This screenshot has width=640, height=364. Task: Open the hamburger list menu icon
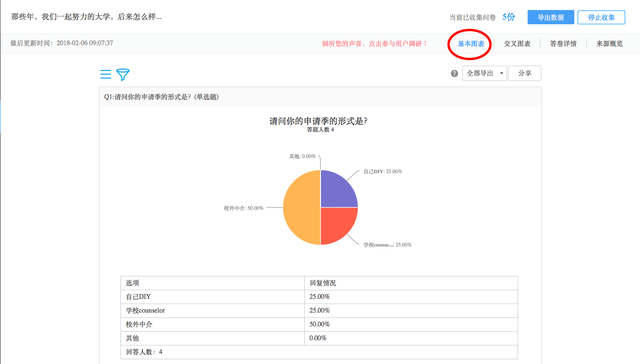tap(106, 74)
